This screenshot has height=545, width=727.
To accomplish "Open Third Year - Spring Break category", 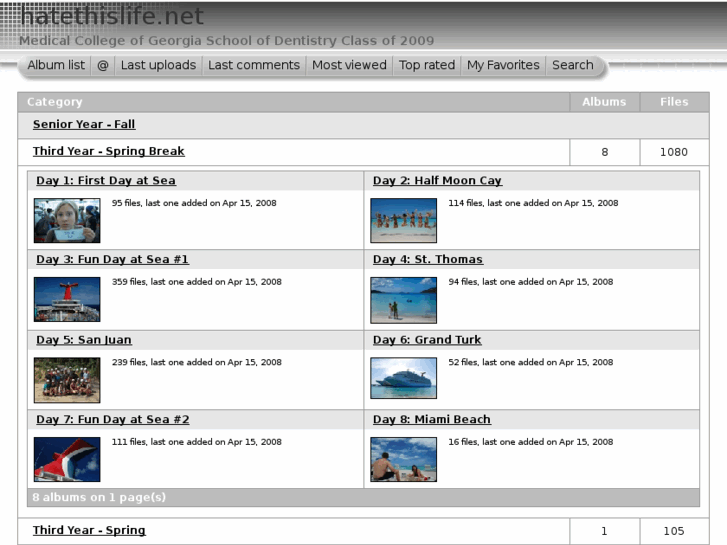I will point(109,152).
